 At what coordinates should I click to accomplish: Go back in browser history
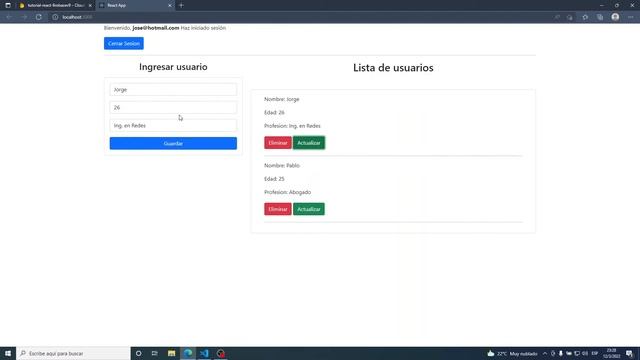[9, 17]
